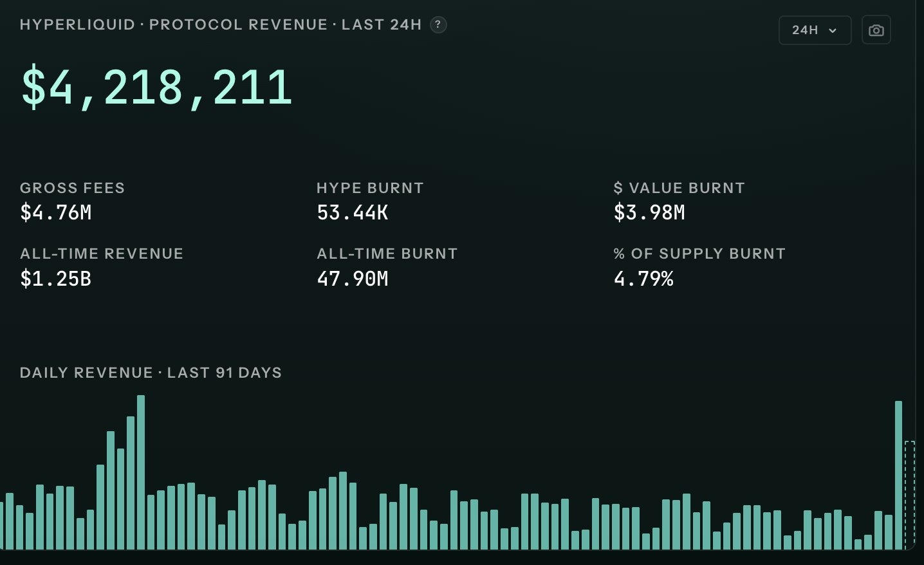Select the $1.25B value
924x565 pixels.
pyautogui.click(x=56, y=279)
